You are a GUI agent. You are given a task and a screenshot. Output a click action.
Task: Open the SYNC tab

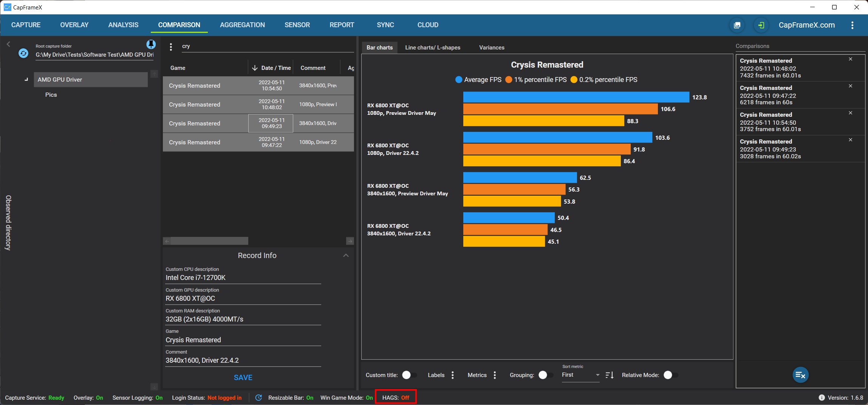click(x=385, y=25)
